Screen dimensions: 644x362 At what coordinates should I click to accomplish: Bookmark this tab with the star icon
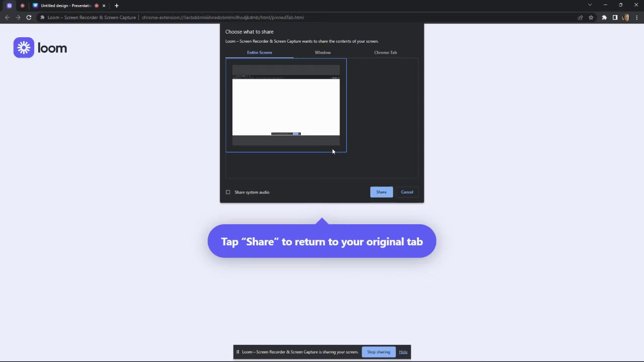click(x=591, y=17)
